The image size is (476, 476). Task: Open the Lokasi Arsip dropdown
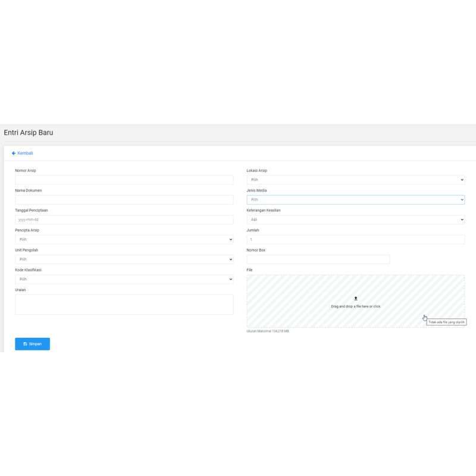click(356, 179)
